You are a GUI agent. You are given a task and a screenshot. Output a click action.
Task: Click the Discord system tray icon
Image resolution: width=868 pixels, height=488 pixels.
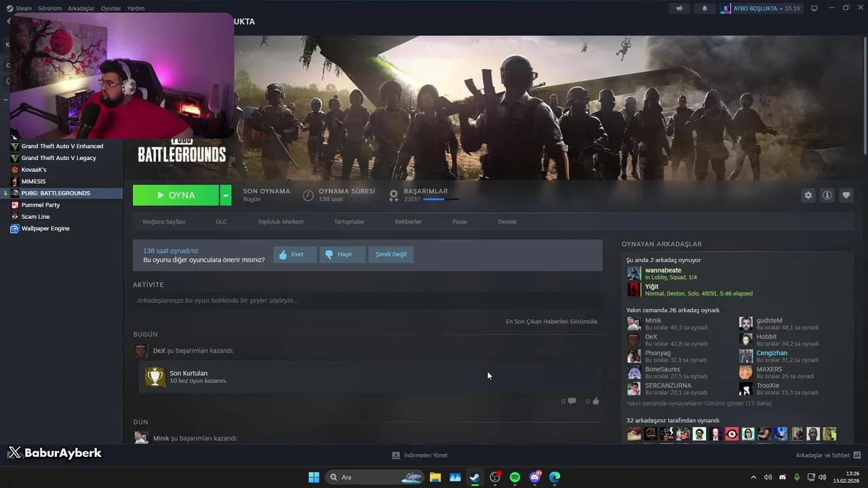click(783, 477)
